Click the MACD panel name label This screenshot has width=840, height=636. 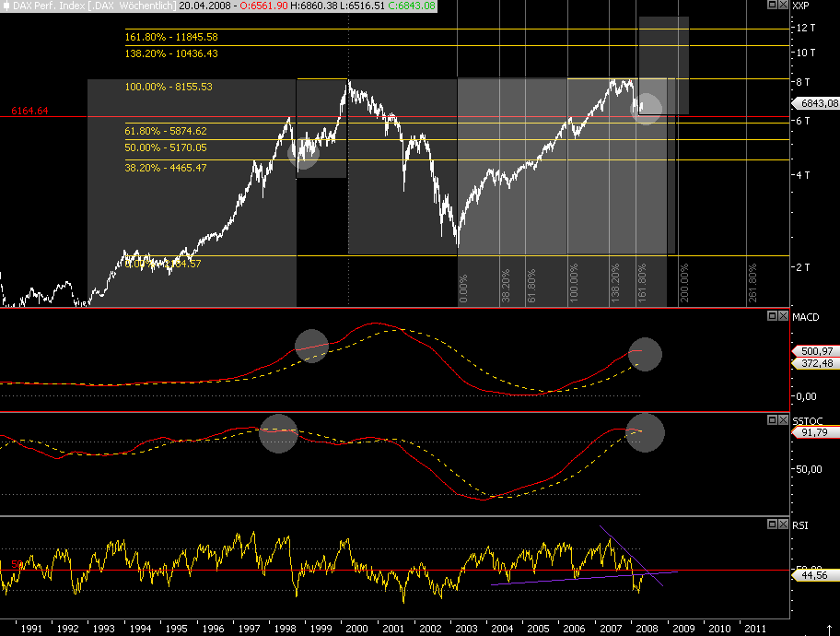click(806, 317)
